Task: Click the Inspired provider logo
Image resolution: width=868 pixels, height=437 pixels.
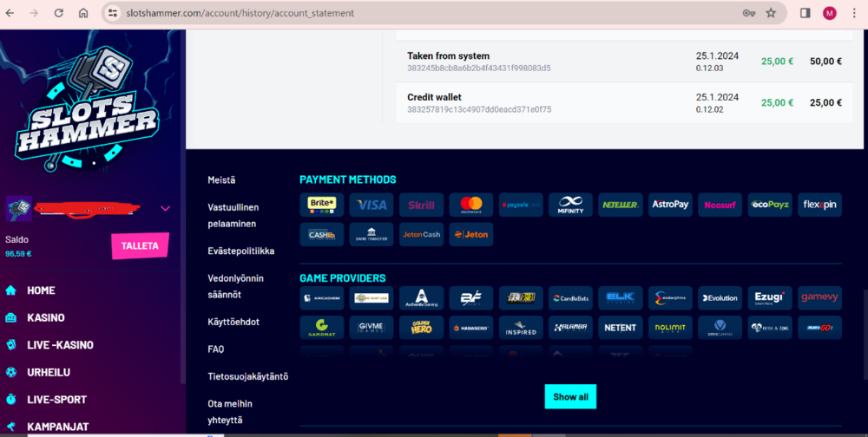Action: tap(521, 328)
